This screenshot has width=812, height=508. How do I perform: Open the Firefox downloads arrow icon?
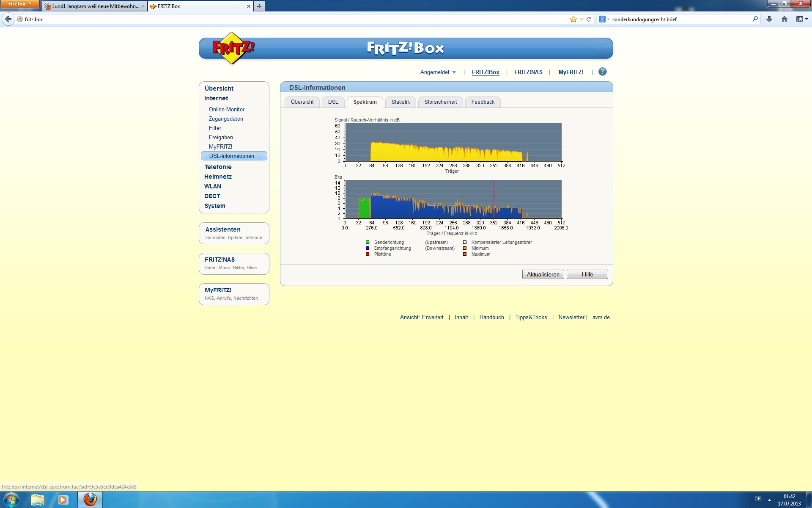click(x=769, y=19)
